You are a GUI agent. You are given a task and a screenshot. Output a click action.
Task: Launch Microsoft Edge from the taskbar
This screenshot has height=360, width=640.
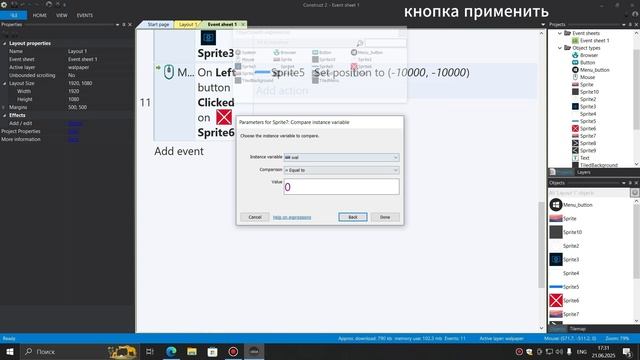point(171,352)
